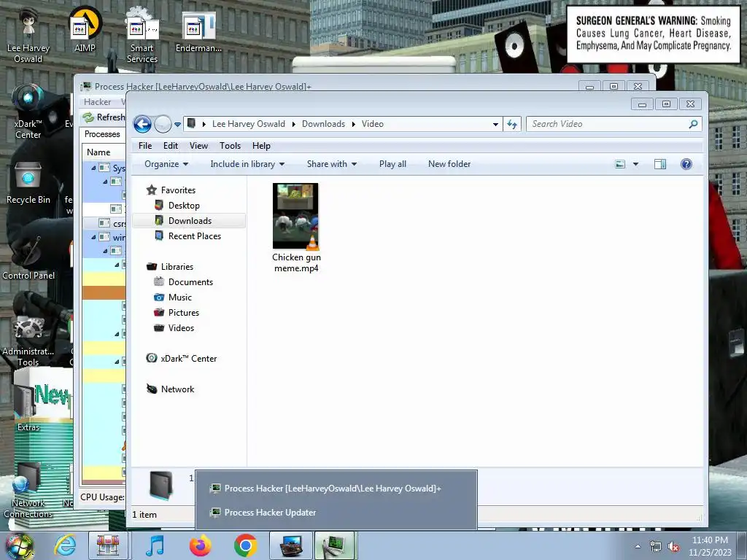This screenshot has width=747, height=560.
Task: Click the Play all button
Action: click(x=392, y=164)
